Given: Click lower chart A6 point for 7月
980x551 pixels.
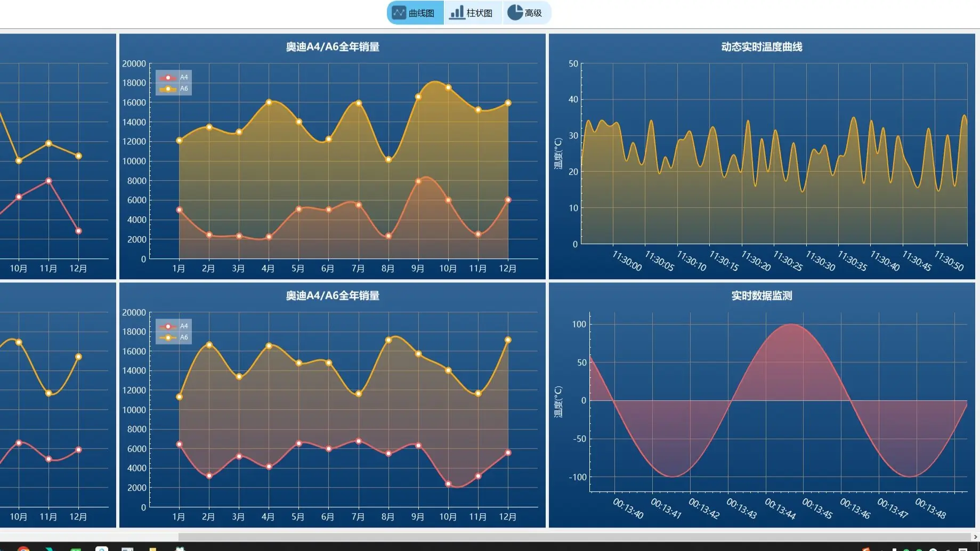Looking at the screenshot, I should pyautogui.click(x=359, y=394).
